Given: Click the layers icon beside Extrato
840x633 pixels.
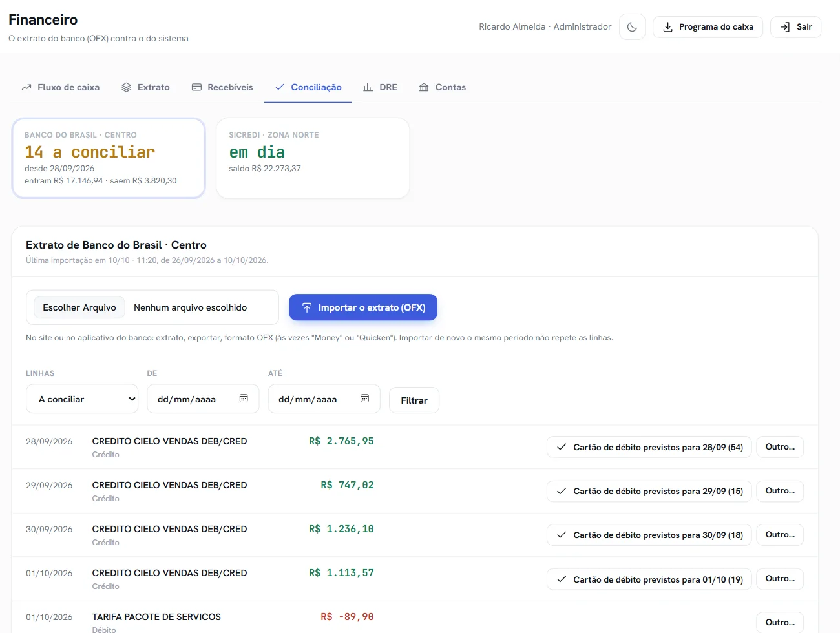Looking at the screenshot, I should [x=127, y=87].
